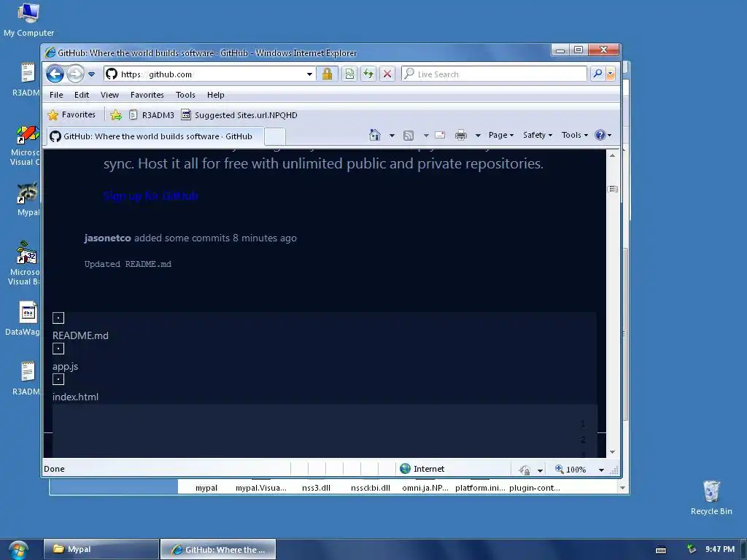Open the File menu
Viewport: 747px width, 560px height.
tap(56, 95)
